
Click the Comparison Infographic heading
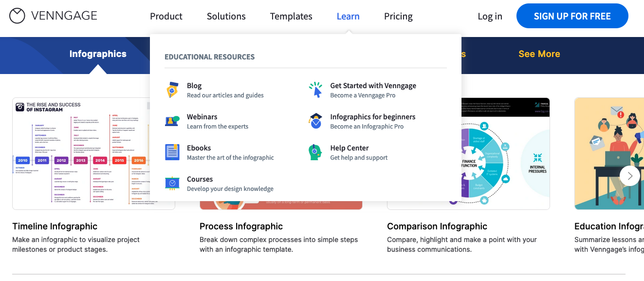[x=437, y=226]
